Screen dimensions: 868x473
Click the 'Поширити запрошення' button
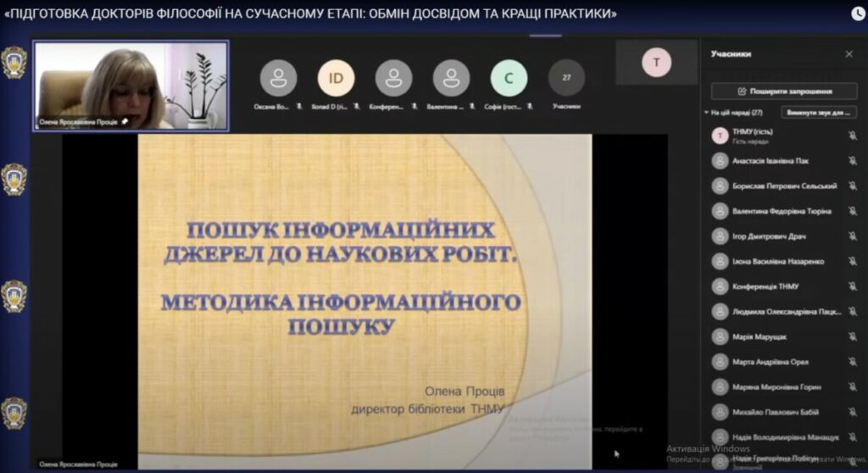coord(784,91)
